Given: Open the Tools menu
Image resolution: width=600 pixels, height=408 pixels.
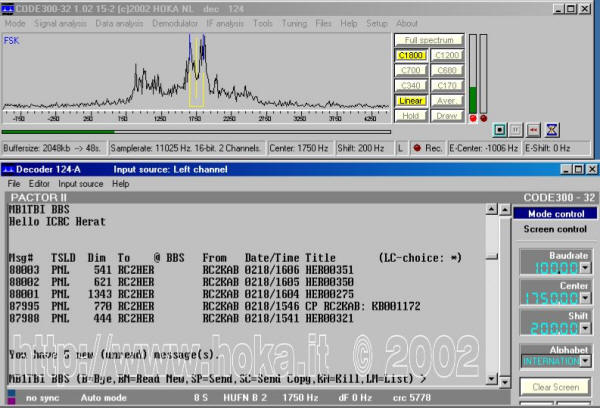Looking at the screenshot, I should point(263,23).
